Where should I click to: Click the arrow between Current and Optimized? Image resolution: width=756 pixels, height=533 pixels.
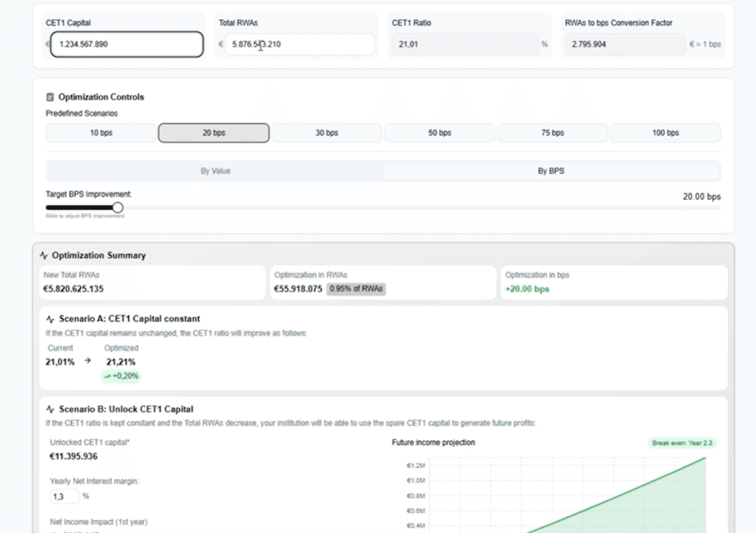(88, 361)
